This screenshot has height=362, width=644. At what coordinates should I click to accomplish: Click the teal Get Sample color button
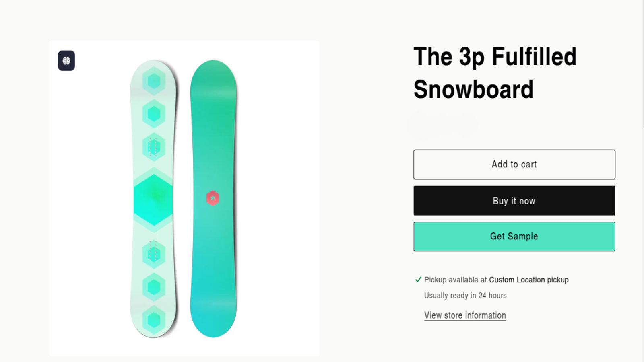514,236
